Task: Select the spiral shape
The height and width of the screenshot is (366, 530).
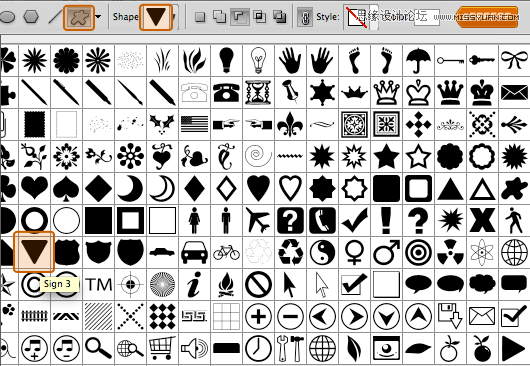Action: [x=259, y=156]
